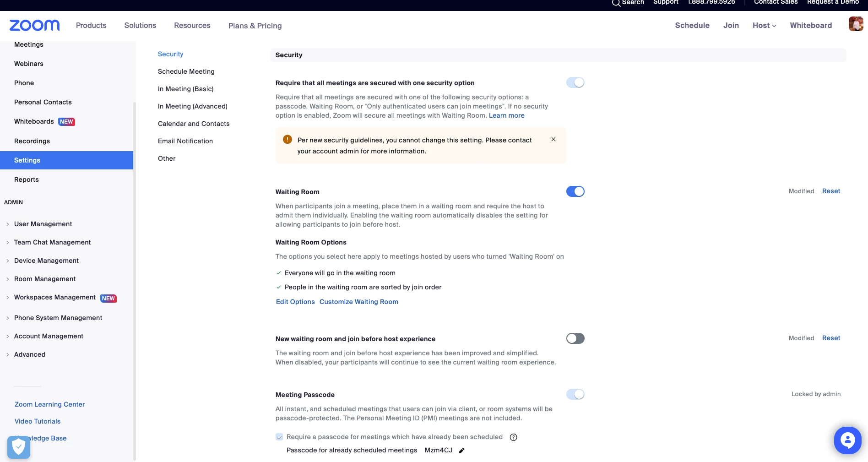Enable new waiting room experience toggle
The width and height of the screenshot is (868, 462).
click(575, 338)
